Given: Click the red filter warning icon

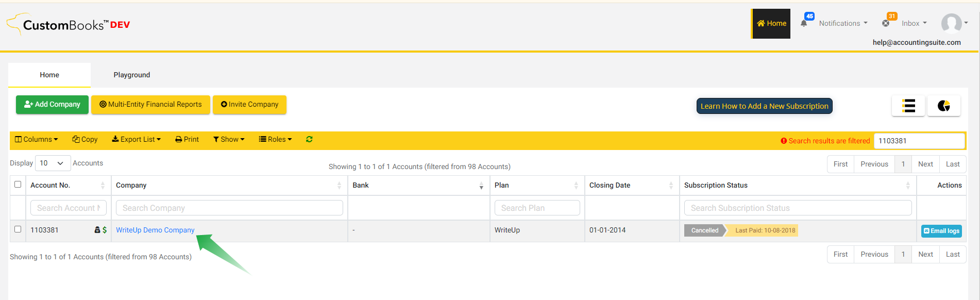Looking at the screenshot, I should click(784, 141).
